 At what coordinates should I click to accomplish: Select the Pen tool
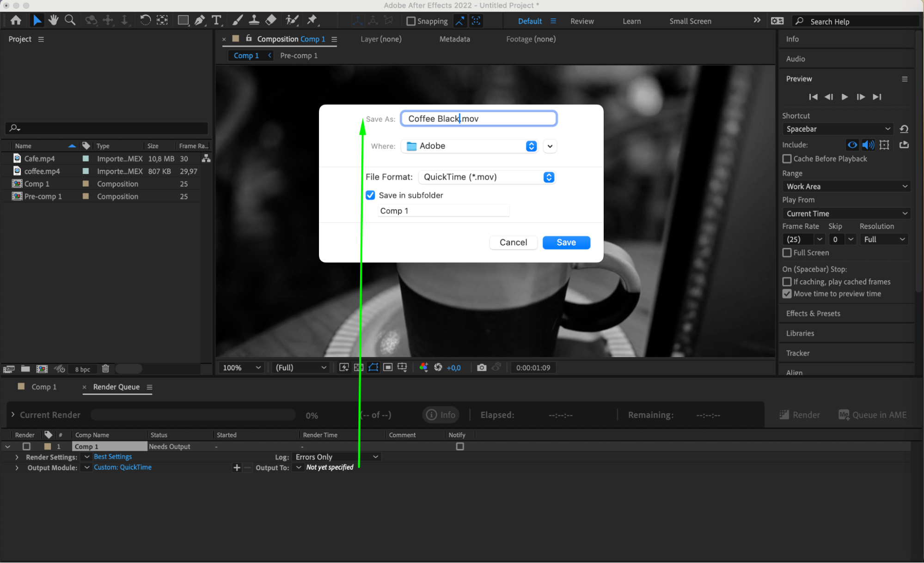coord(200,20)
